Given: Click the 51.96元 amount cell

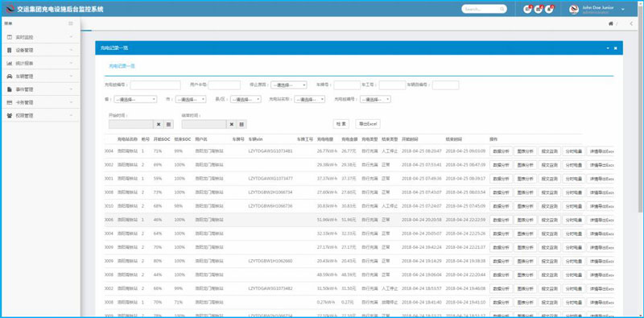Looking at the screenshot, I should pos(349,220).
